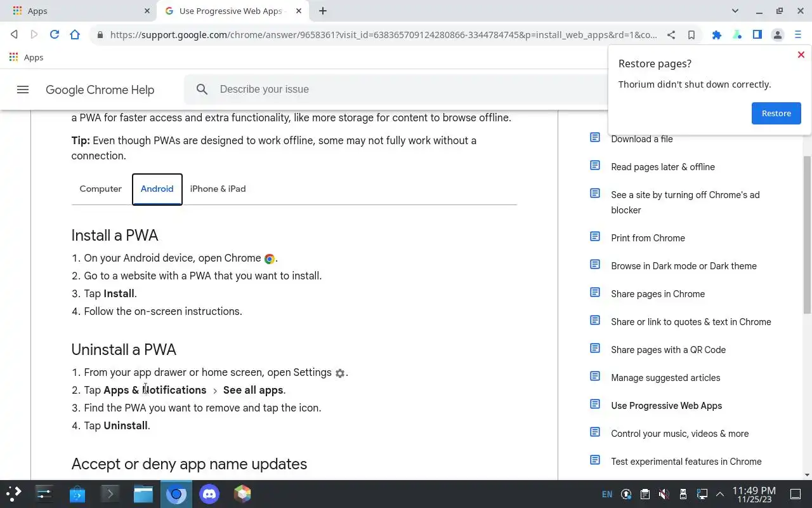Open the home page via the house icon

pyautogui.click(x=75, y=35)
